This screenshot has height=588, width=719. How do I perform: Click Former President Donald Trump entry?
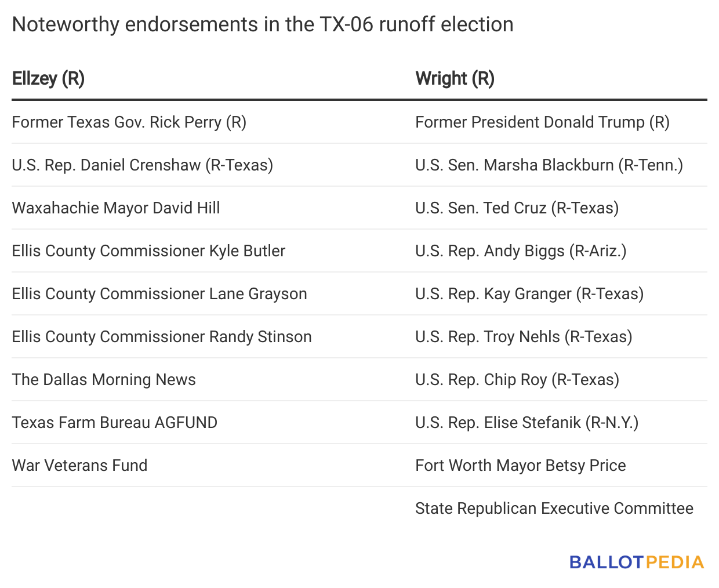542,122
